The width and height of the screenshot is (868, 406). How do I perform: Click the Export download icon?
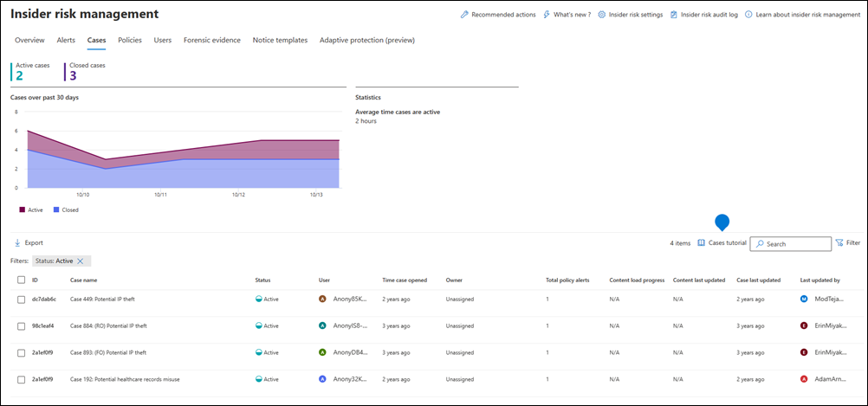tap(17, 243)
